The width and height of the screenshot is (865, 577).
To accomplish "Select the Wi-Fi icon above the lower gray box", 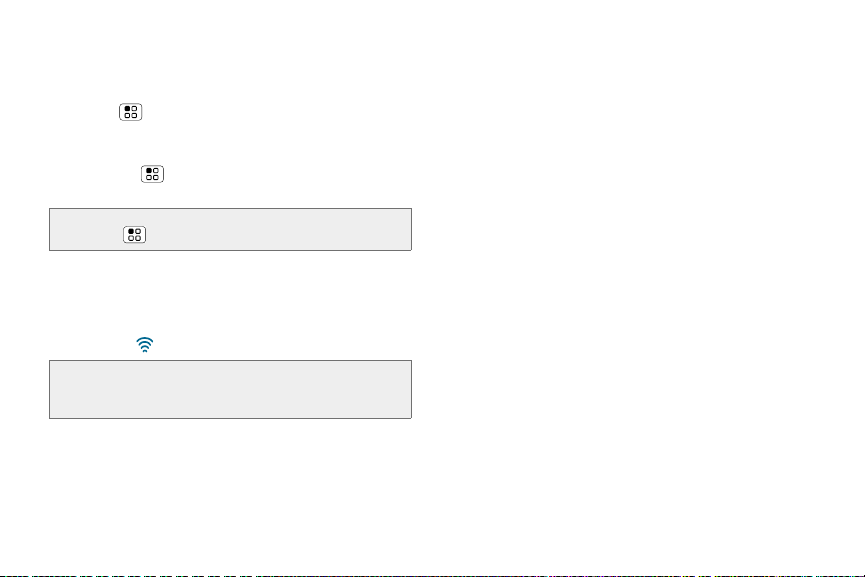I will (x=145, y=345).
